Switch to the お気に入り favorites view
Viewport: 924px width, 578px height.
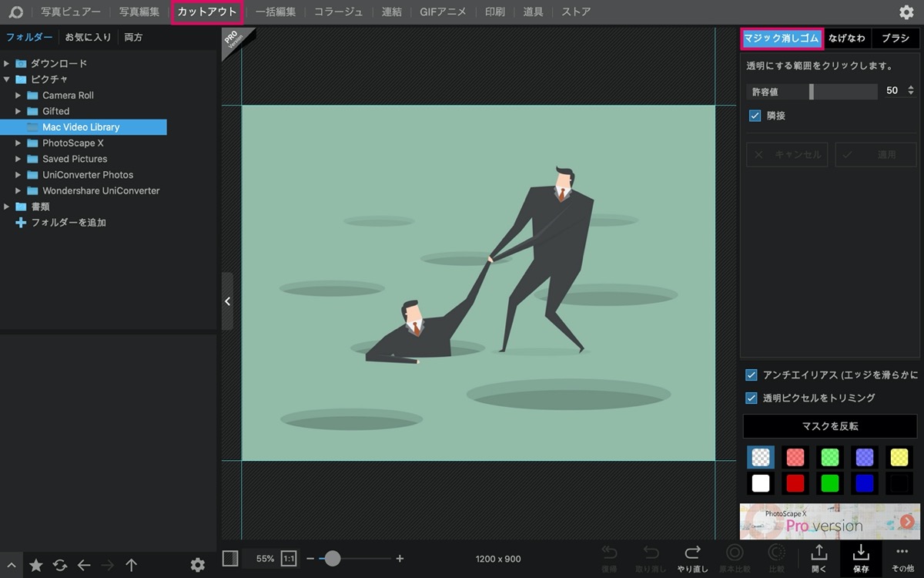tap(88, 37)
